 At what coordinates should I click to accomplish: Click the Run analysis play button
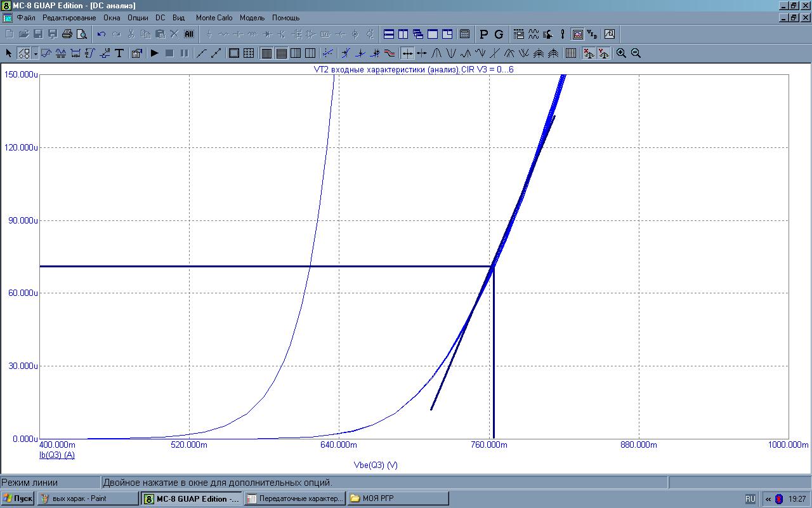[154, 53]
